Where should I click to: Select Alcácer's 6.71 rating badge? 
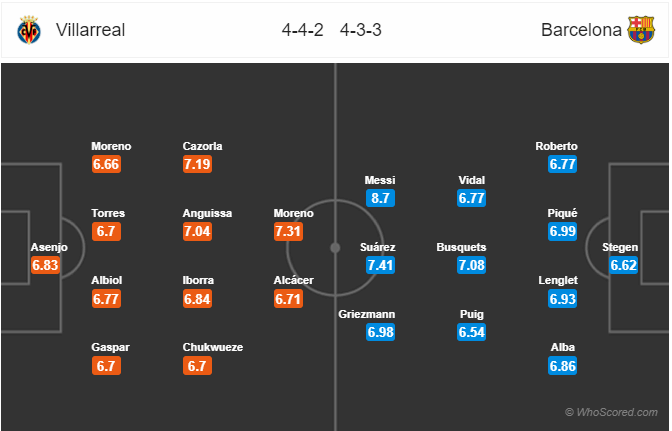pos(288,299)
